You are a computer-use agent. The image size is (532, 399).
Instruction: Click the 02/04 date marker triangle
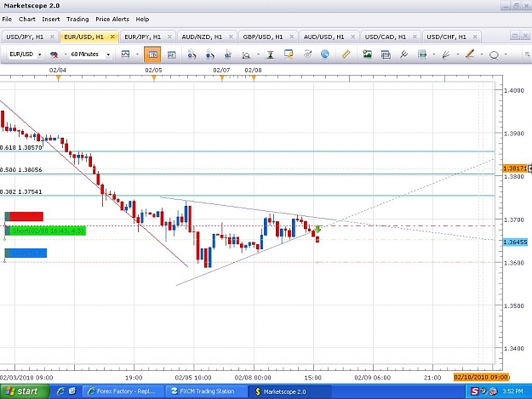[x=59, y=78]
